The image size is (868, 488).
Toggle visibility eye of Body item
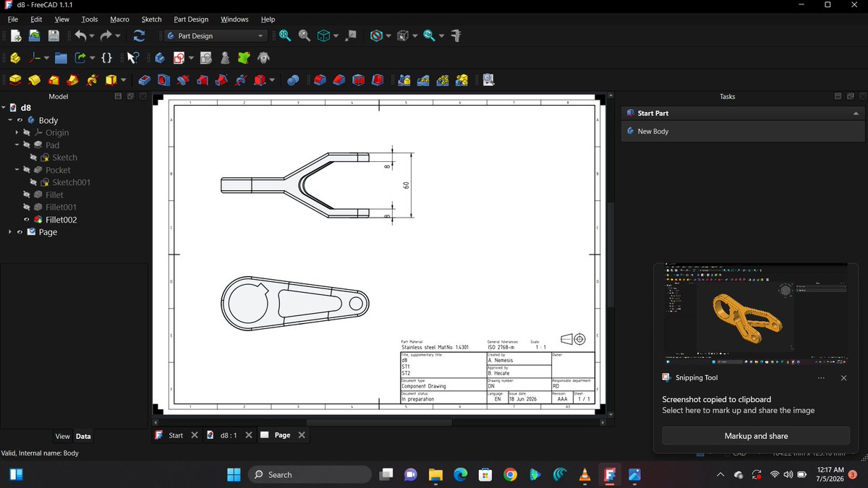(x=20, y=120)
